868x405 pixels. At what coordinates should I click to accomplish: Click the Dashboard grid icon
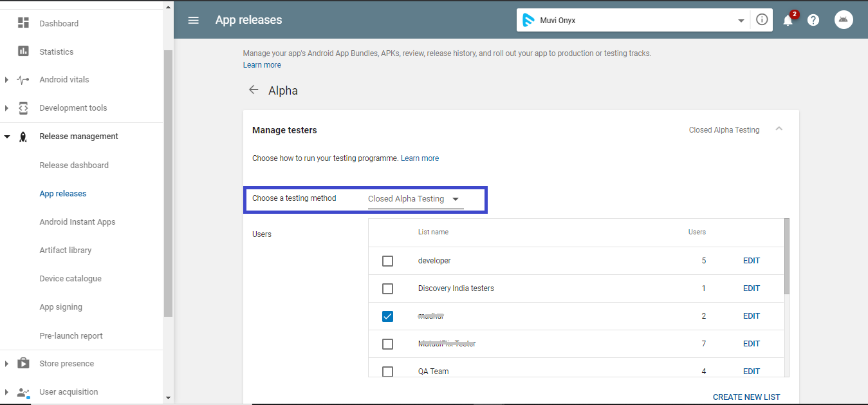pos(23,23)
